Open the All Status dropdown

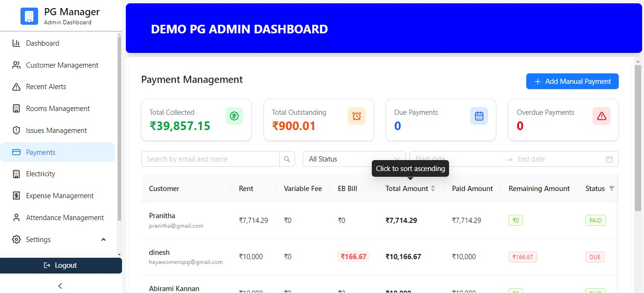point(354,159)
